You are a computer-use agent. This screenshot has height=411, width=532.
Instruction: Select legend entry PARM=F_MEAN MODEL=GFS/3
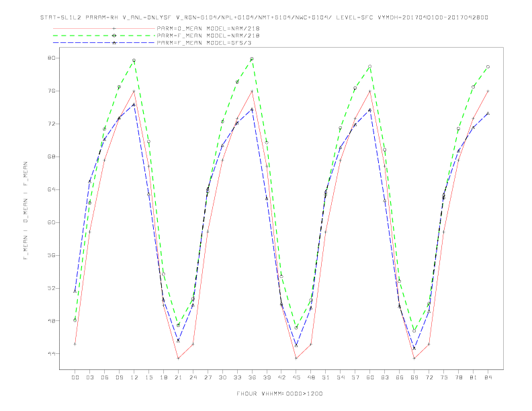point(204,43)
